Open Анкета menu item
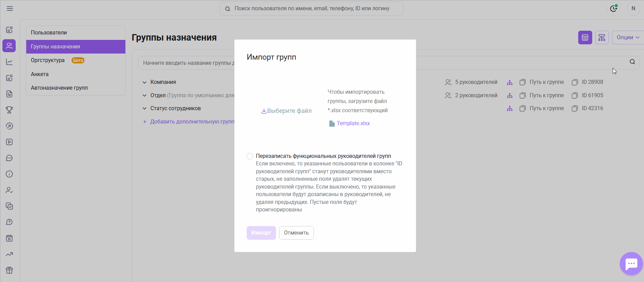Viewport: 644px width, 282px height. (76, 74)
